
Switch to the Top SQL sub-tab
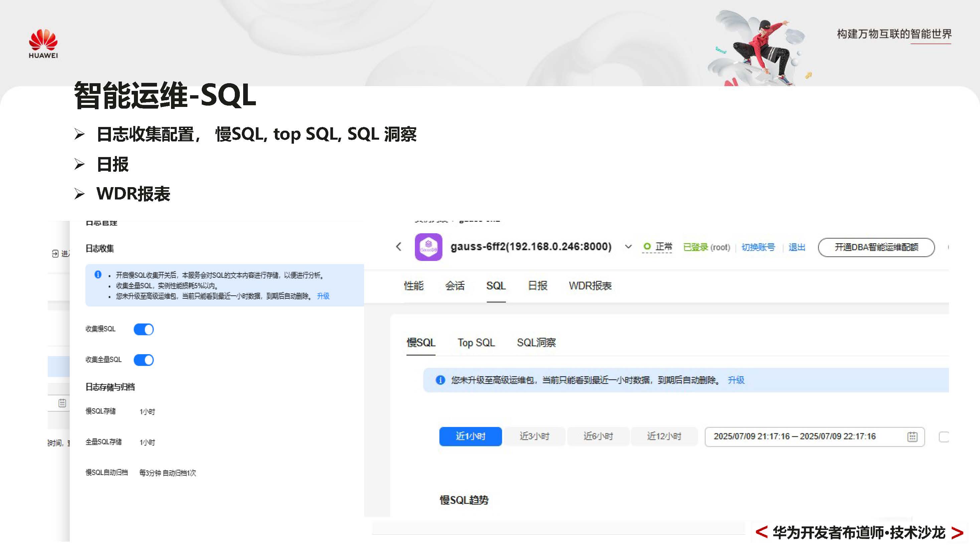pos(476,342)
